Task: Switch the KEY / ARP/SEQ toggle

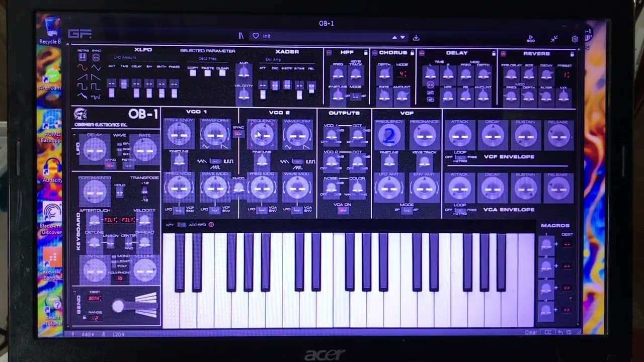Action: [181, 225]
